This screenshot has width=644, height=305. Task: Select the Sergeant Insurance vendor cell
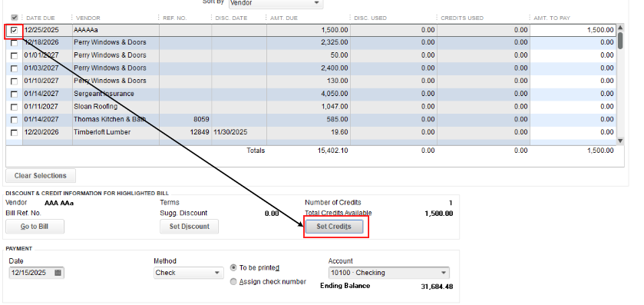tap(116, 94)
